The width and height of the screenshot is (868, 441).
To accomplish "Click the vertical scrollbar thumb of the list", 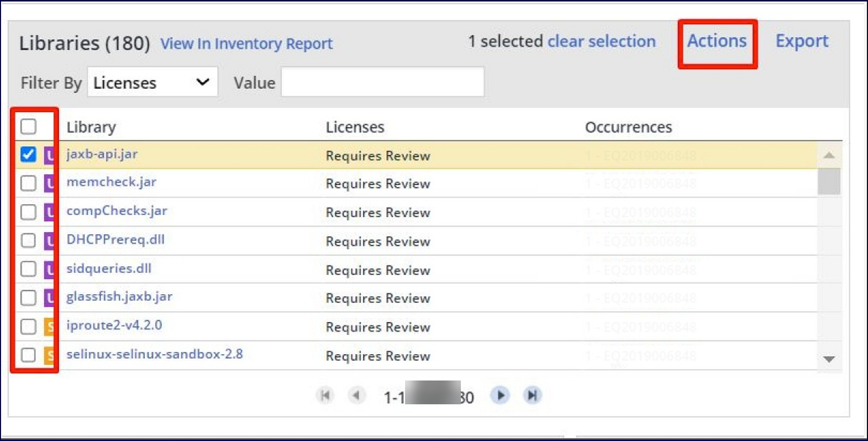I will pyautogui.click(x=829, y=181).
